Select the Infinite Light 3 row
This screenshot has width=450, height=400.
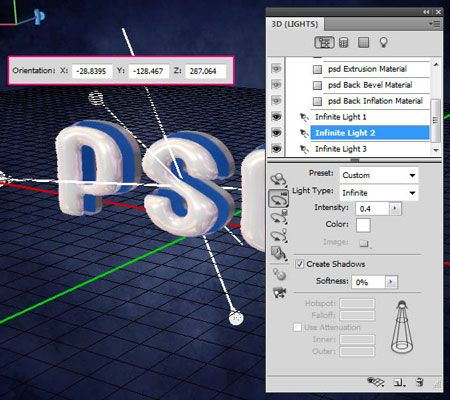370,149
